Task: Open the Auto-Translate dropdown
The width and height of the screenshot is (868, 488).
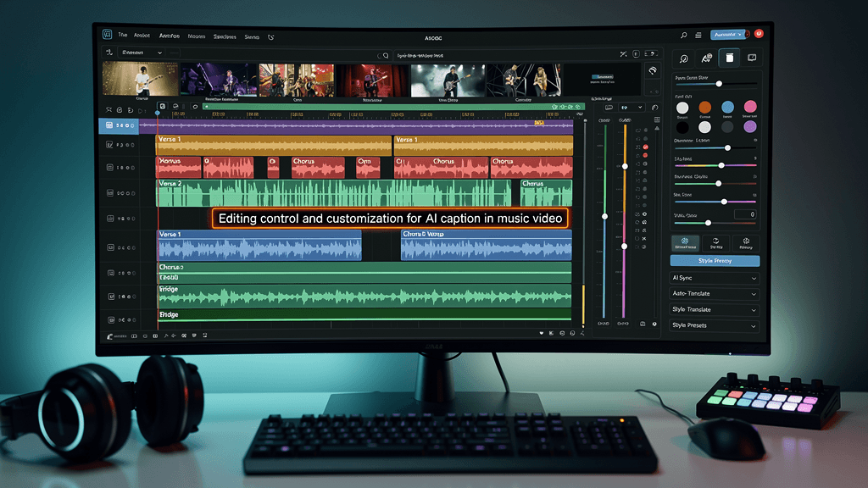Action: click(715, 294)
